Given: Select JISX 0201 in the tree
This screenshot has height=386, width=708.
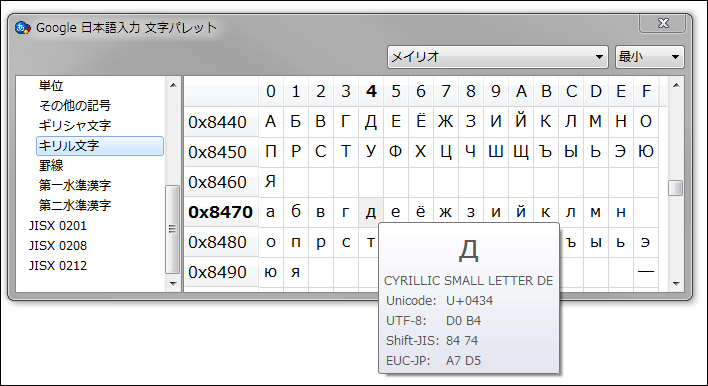Looking at the screenshot, I should (x=57, y=225).
